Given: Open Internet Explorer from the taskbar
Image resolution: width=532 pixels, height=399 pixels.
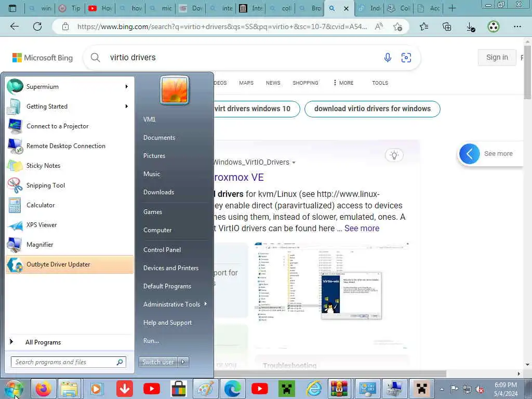Looking at the screenshot, I should [x=314, y=389].
